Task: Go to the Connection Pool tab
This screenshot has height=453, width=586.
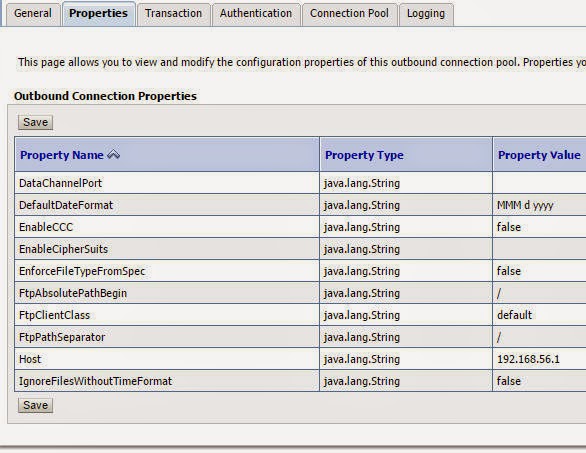Action: 349,14
